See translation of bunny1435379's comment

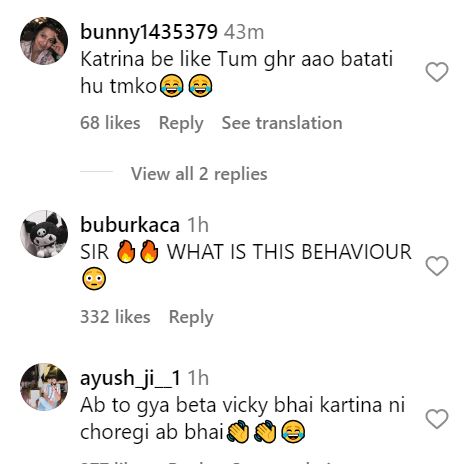pyautogui.click(x=282, y=123)
